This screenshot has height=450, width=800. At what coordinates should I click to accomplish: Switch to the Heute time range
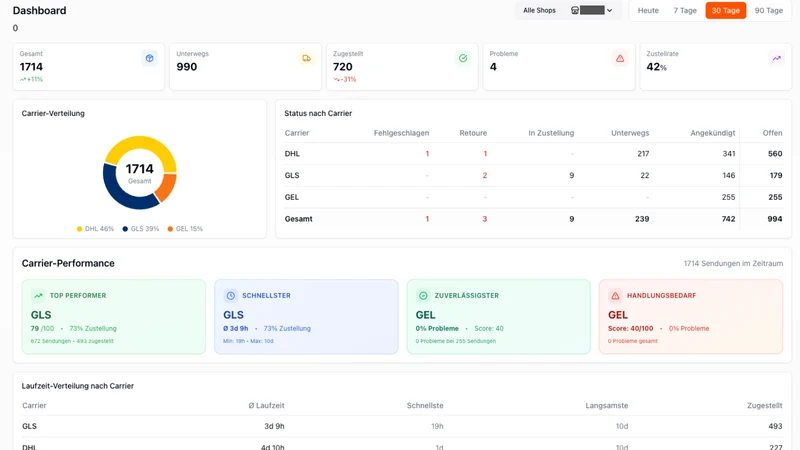tap(648, 10)
